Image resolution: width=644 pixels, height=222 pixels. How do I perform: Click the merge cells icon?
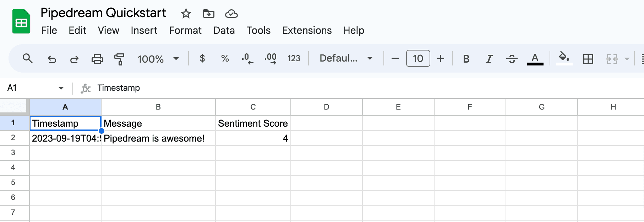click(612, 59)
